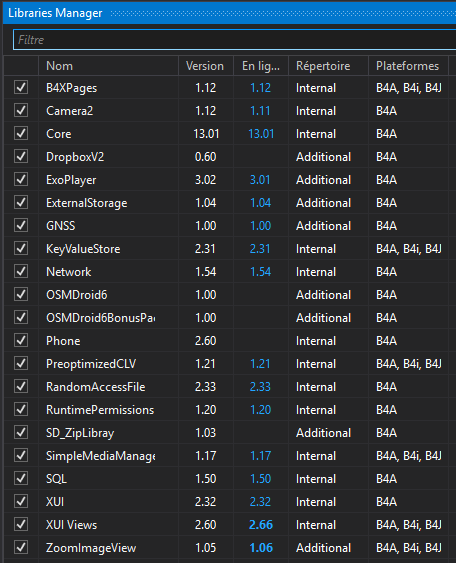
Task: Open XUI Views online version 2.66
Action: point(261,525)
